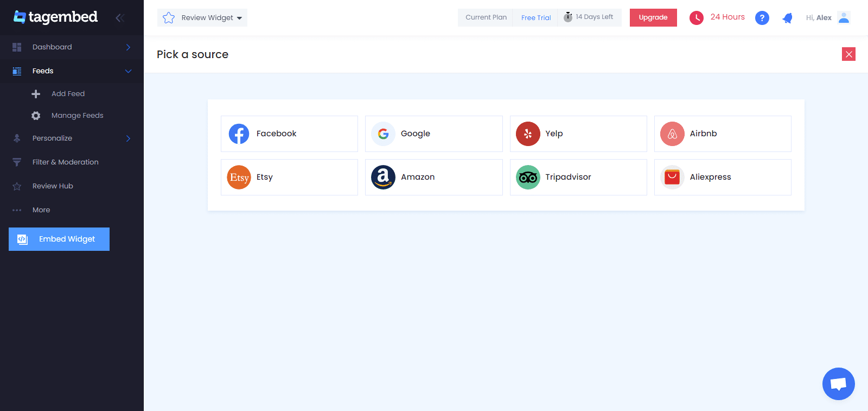The height and width of the screenshot is (411, 868).
Task: Click the Embed Widget button
Action: [59, 239]
